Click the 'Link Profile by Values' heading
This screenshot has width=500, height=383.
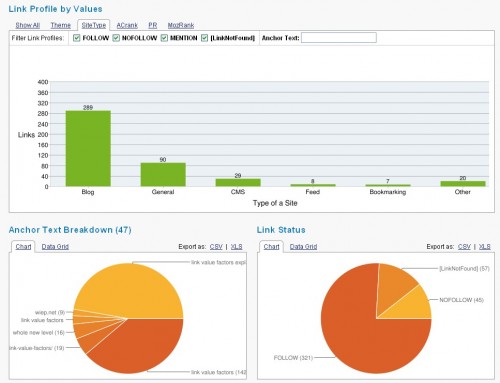(55, 9)
